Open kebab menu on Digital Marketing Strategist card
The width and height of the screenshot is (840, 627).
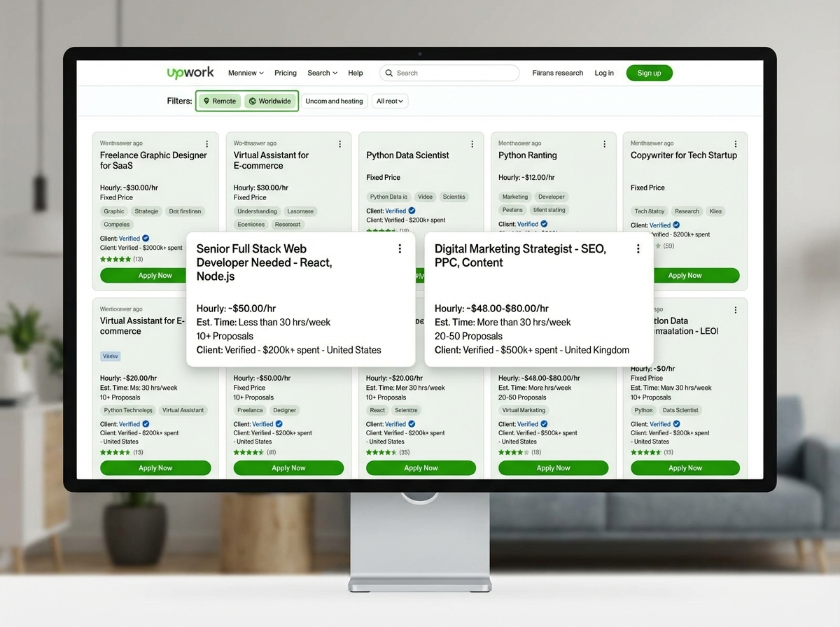tap(638, 249)
